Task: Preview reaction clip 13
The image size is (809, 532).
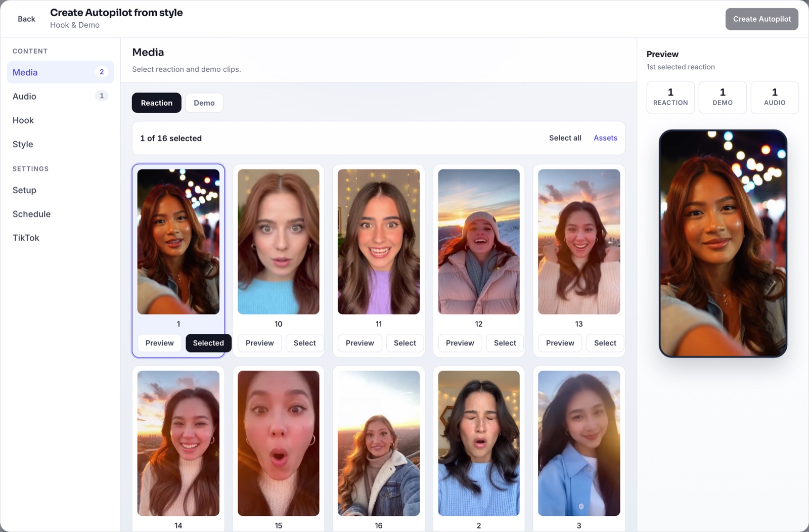Action: [x=560, y=343]
